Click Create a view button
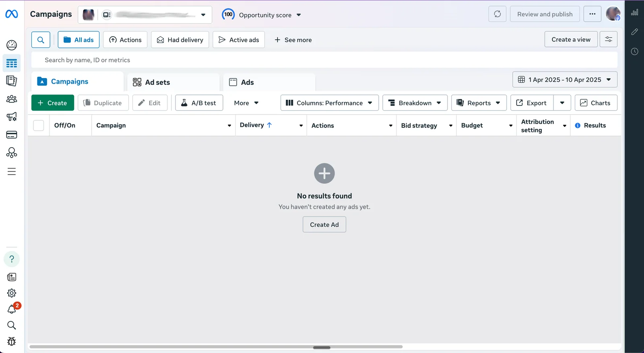 [x=571, y=39]
